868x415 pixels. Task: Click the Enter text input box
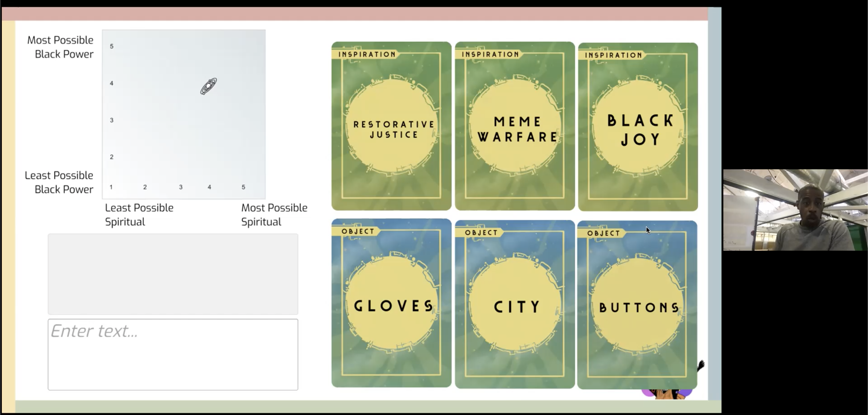coord(173,354)
